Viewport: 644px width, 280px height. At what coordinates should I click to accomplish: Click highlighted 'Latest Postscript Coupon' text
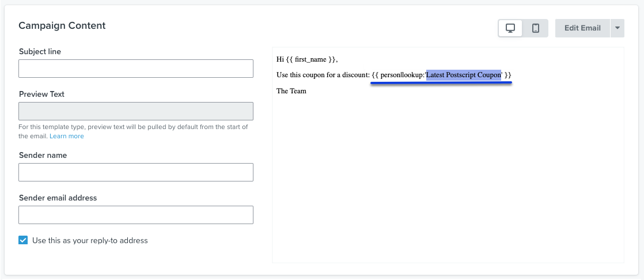point(464,75)
